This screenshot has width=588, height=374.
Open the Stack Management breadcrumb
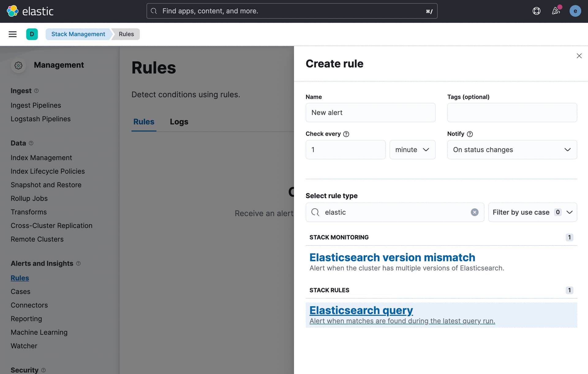(x=78, y=34)
